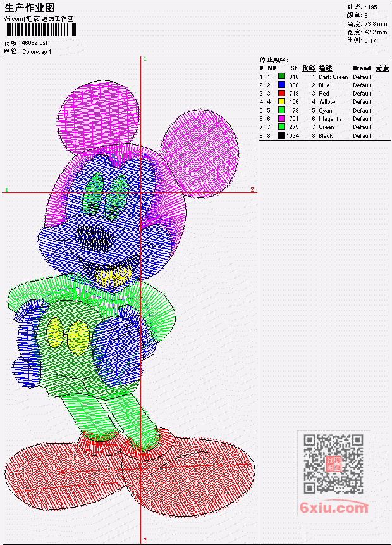Click the Mickey embroidery design preview
392x545 pixels.
pyautogui.click(x=130, y=299)
